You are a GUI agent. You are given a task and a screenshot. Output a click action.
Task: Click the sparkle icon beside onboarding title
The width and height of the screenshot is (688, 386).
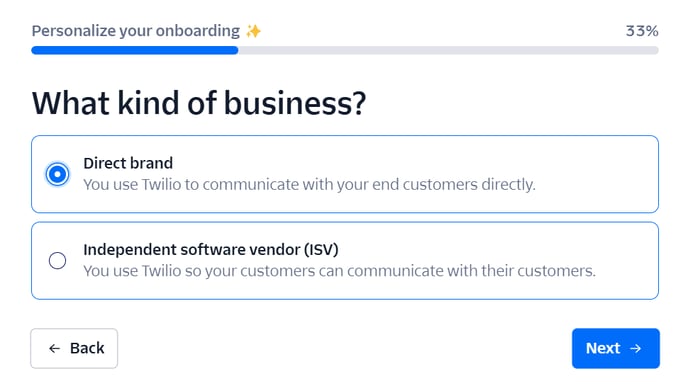click(x=253, y=31)
